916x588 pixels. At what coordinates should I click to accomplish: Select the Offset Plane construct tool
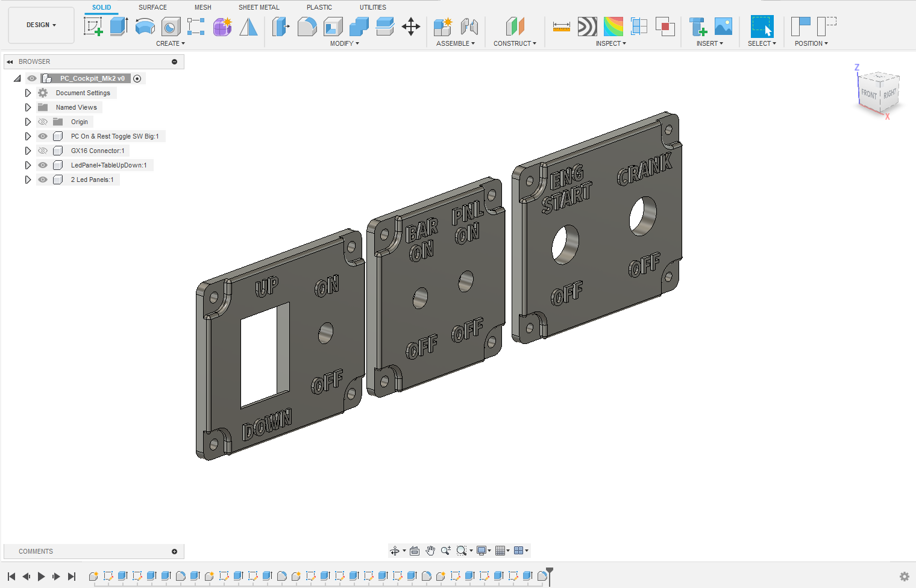(515, 27)
